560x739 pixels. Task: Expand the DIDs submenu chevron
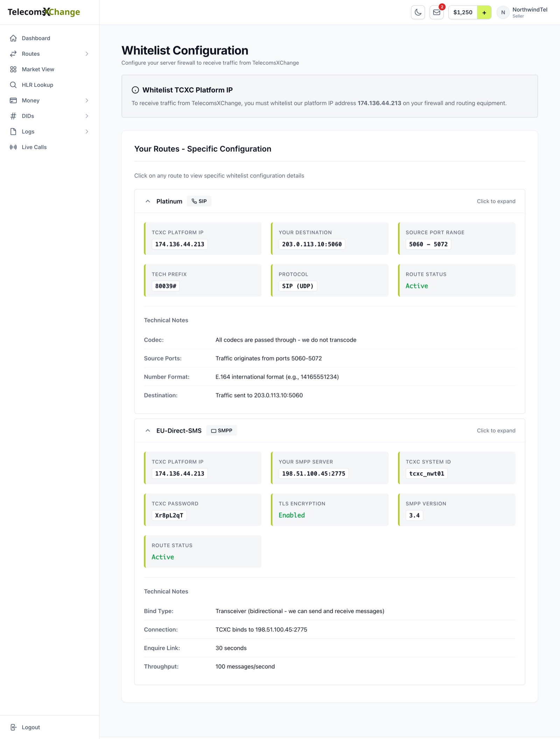[x=87, y=116]
